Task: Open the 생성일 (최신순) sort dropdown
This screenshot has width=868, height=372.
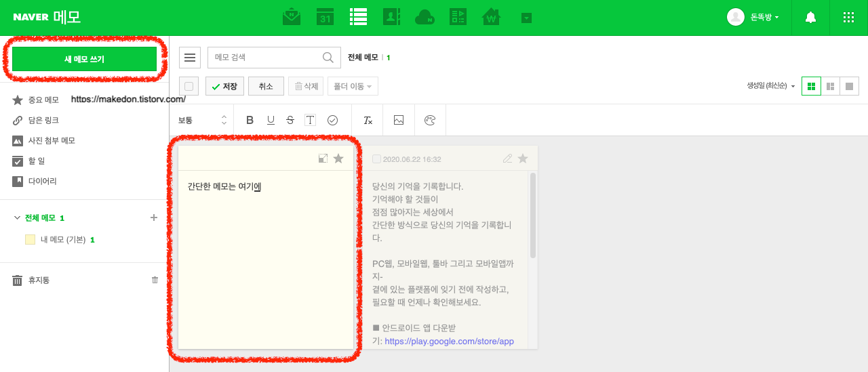Action: (771, 86)
